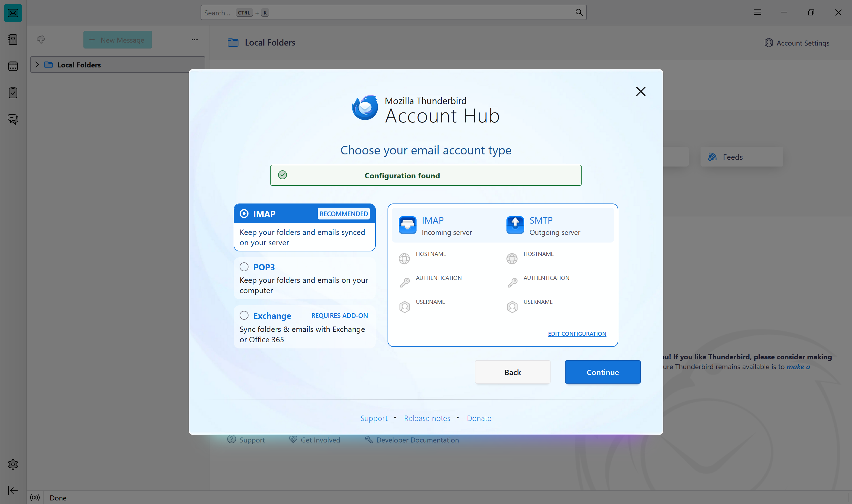Open Get Involved link in main window
This screenshot has height=504, width=852.
320,440
